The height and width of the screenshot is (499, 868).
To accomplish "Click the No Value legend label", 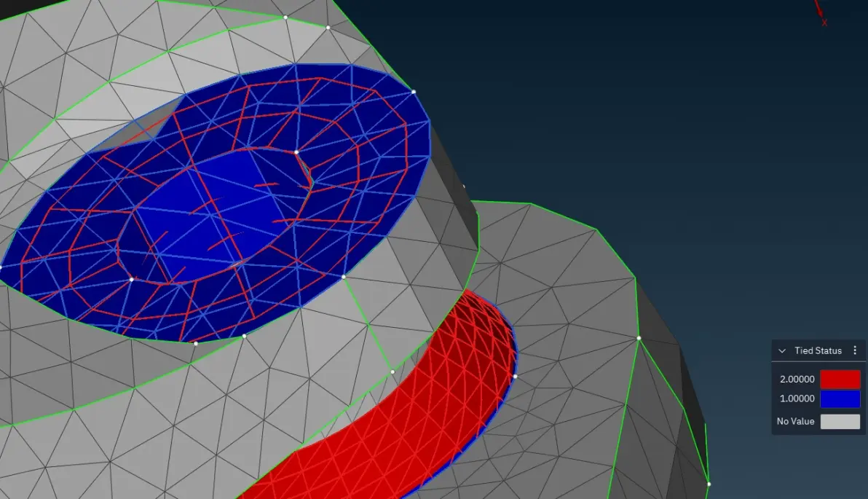I will pyautogui.click(x=795, y=422).
